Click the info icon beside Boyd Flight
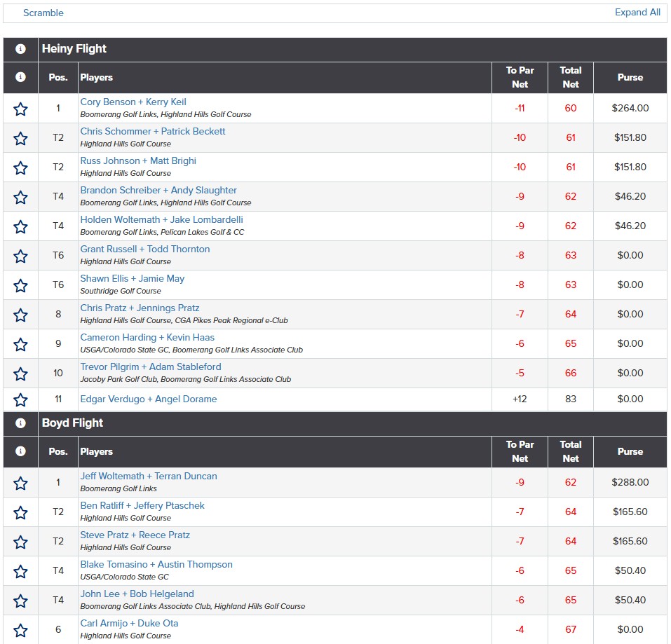Viewport: 671px width, 644px height. (x=20, y=423)
